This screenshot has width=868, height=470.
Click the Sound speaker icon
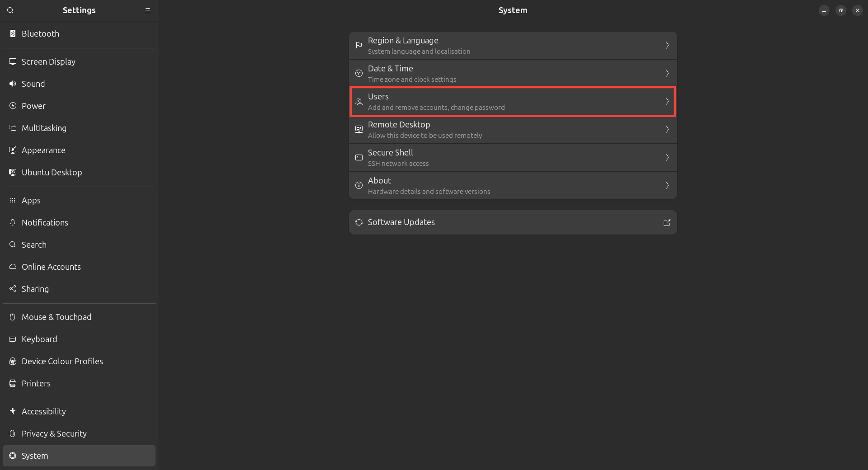[13, 84]
